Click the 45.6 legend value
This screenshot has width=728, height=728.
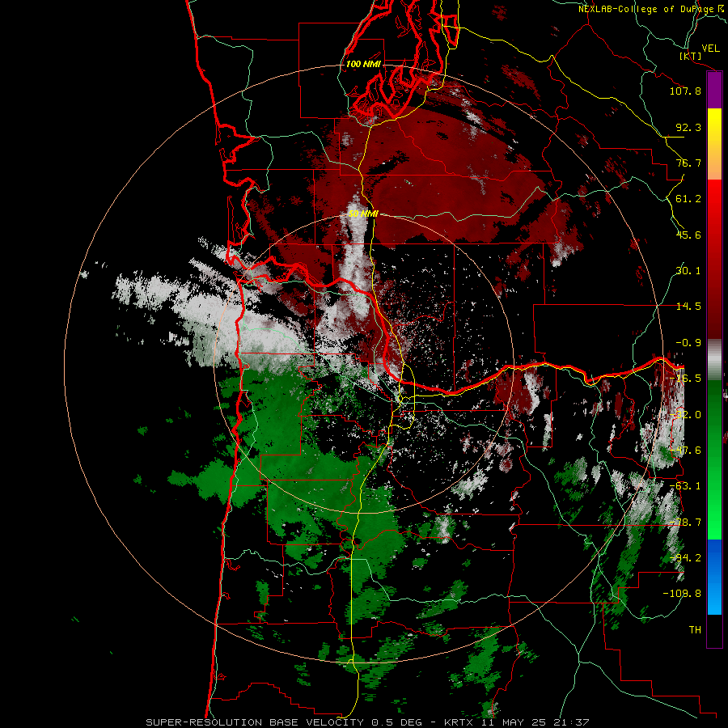[x=688, y=235]
